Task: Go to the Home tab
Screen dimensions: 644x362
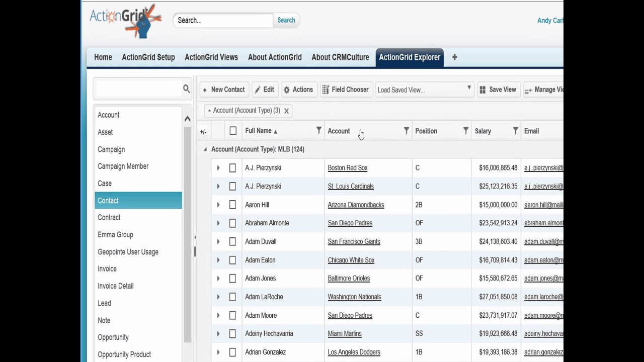Action: point(103,57)
